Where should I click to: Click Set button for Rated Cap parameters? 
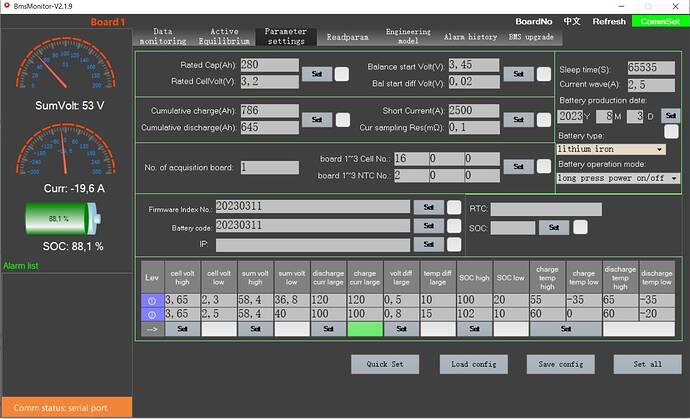(317, 74)
